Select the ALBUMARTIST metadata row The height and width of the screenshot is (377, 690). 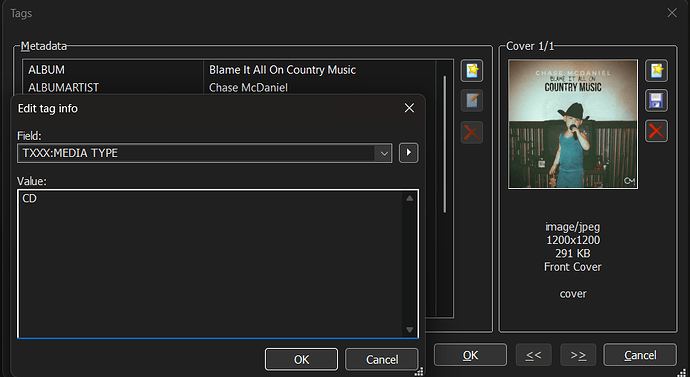point(229,87)
